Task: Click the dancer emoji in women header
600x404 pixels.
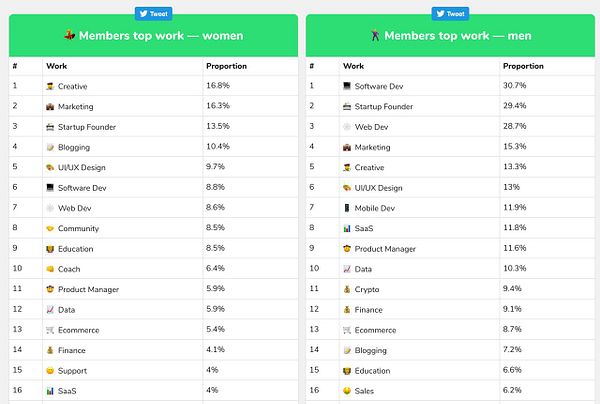Action: click(70, 35)
